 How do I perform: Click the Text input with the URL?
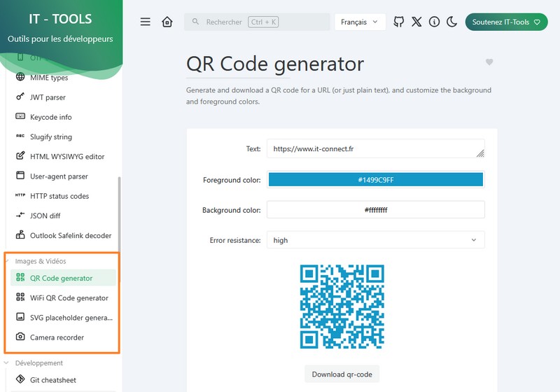[x=371, y=149]
